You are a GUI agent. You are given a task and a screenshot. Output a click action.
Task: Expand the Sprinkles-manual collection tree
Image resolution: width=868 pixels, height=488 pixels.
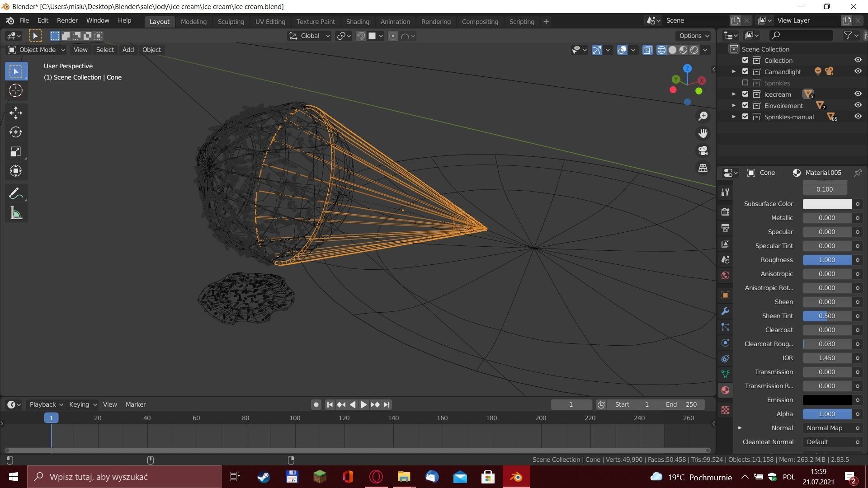pos(734,117)
